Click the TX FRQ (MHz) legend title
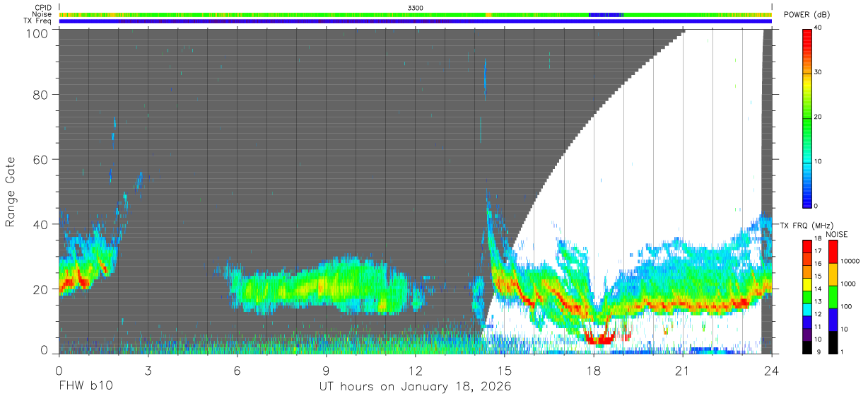This screenshot has width=868, height=401. point(808,225)
